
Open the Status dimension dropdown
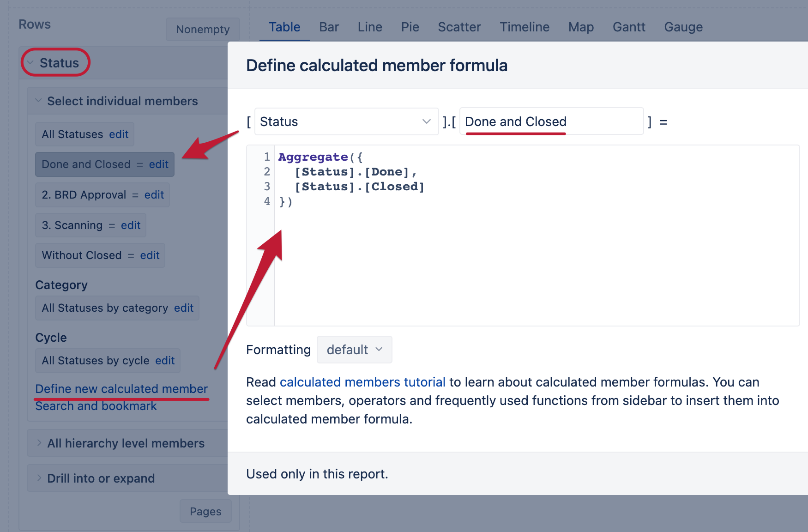[x=346, y=121]
